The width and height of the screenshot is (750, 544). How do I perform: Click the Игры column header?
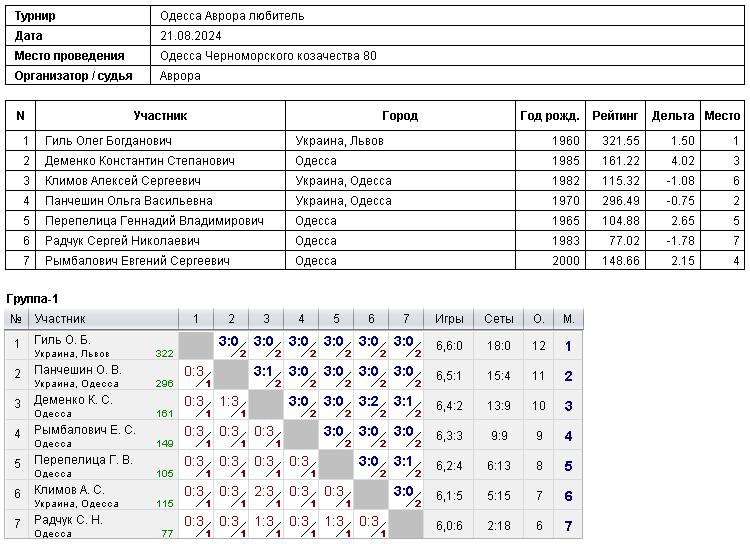click(x=449, y=319)
